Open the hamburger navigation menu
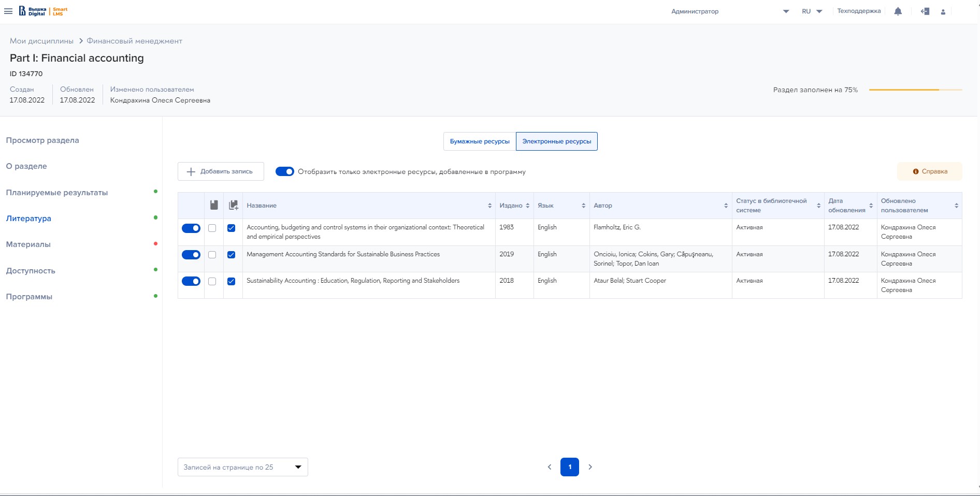 tap(8, 11)
